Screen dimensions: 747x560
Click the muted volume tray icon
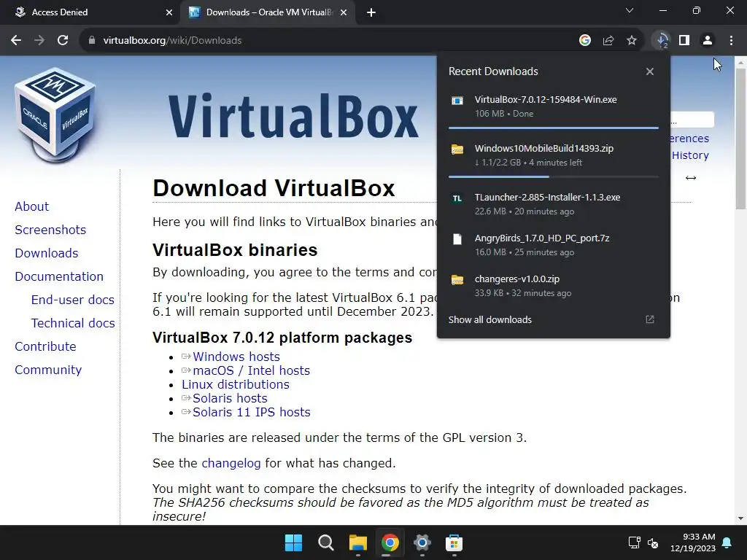coord(653,542)
